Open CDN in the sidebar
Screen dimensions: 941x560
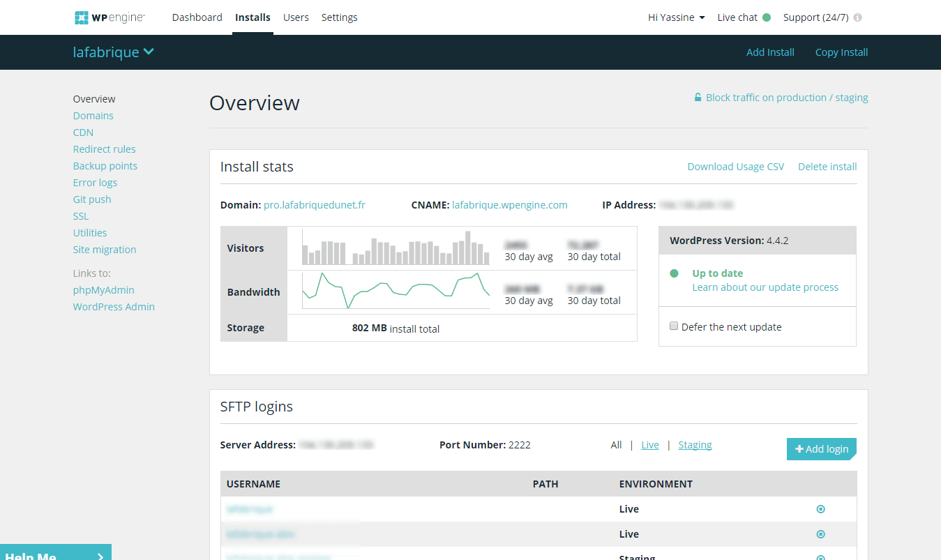(x=83, y=133)
